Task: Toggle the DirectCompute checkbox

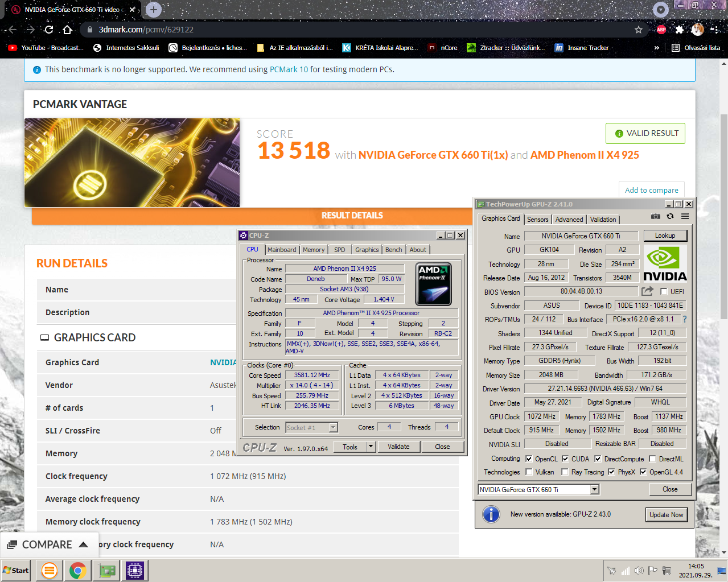Action: click(x=598, y=459)
